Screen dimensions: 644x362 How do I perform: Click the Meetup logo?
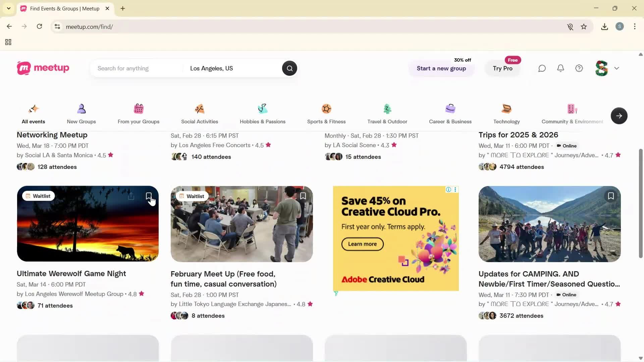pyautogui.click(x=43, y=68)
